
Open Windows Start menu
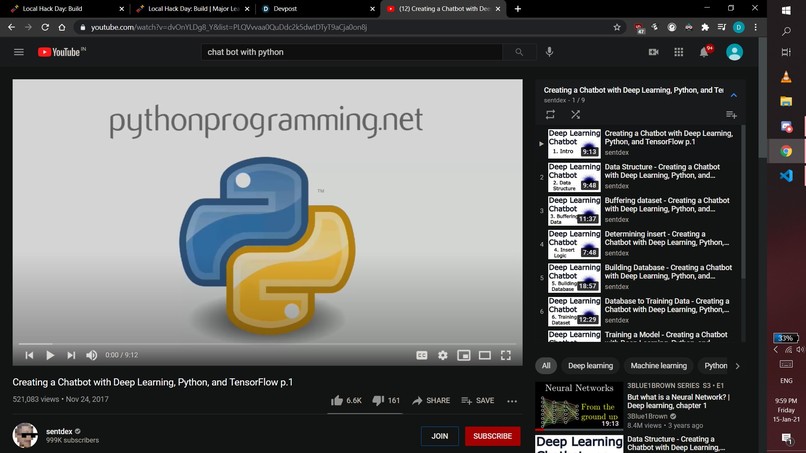pos(786,10)
